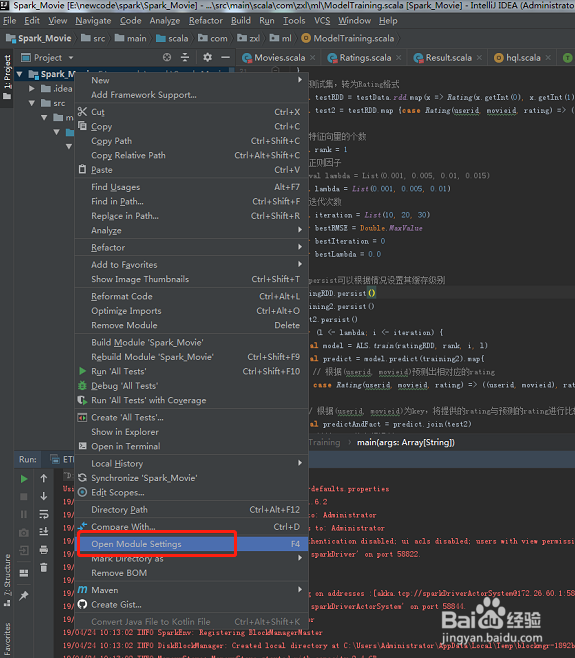Click main(args: Array[String]) breadcrumb
Viewport: 575px width, 658px height.
406,442
